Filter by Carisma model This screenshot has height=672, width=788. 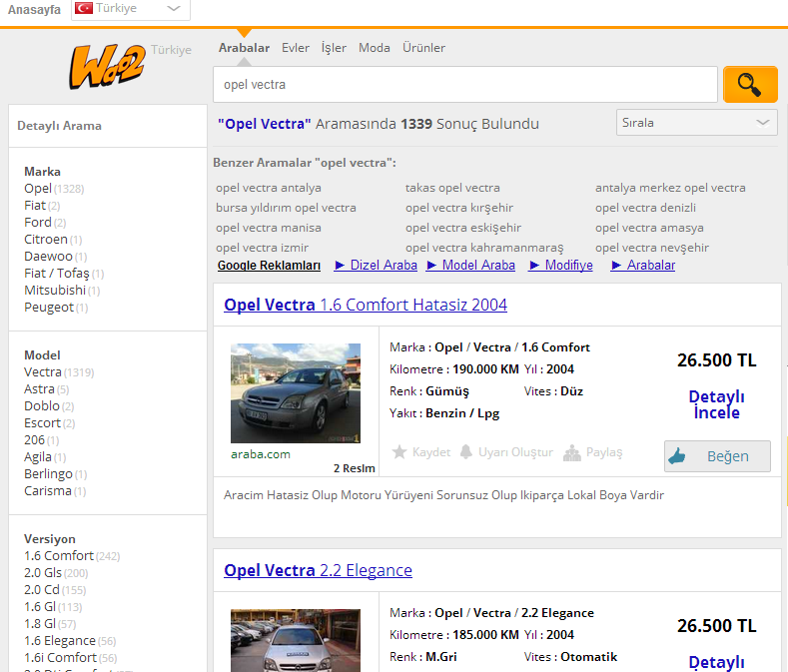click(x=48, y=490)
